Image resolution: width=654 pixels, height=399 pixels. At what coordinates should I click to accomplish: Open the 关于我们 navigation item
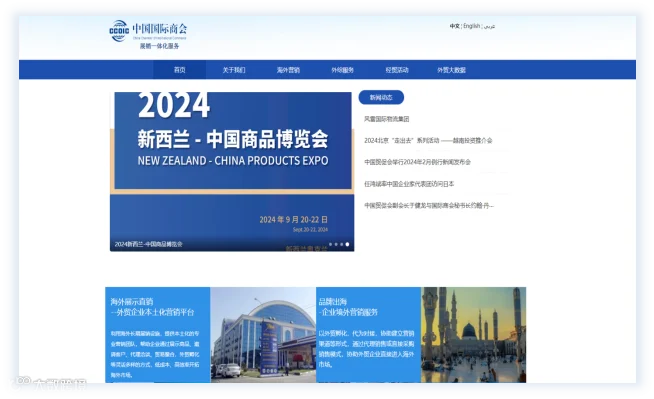point(234,70)
